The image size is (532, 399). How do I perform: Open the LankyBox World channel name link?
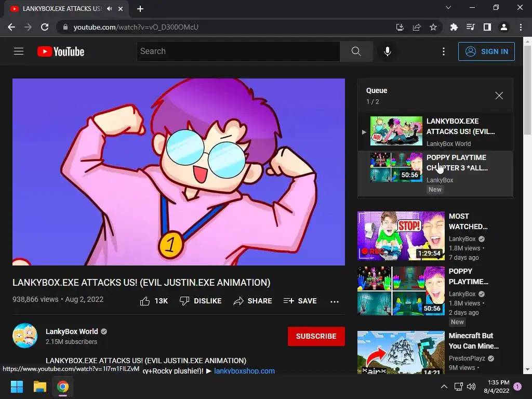point(72,331)
